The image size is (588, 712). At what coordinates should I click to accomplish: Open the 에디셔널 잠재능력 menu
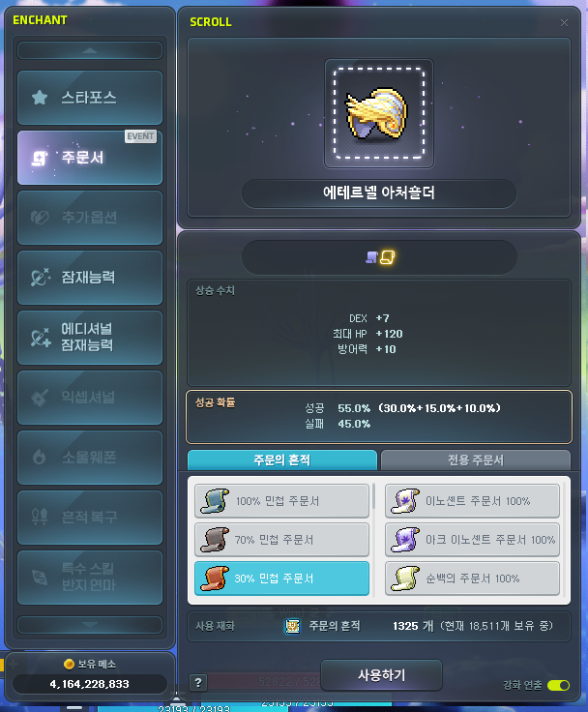pyautogui.click(x=90, y=338)
